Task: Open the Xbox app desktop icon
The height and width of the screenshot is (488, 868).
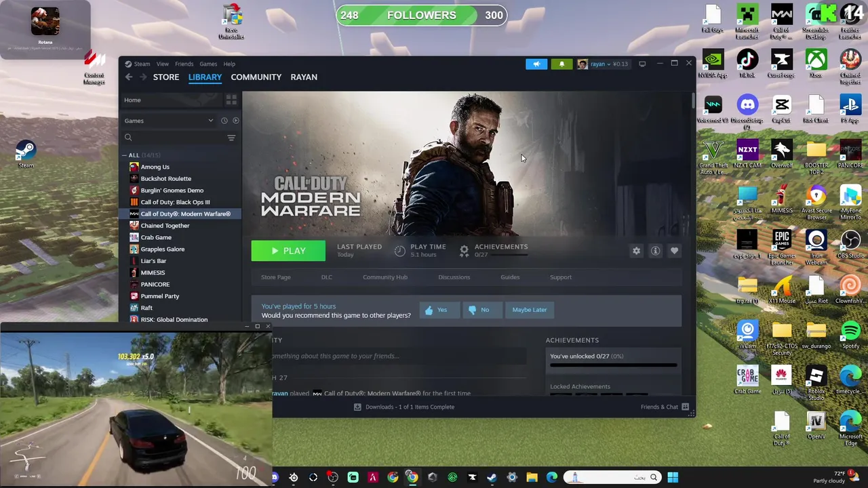Action: coord(816,64)
